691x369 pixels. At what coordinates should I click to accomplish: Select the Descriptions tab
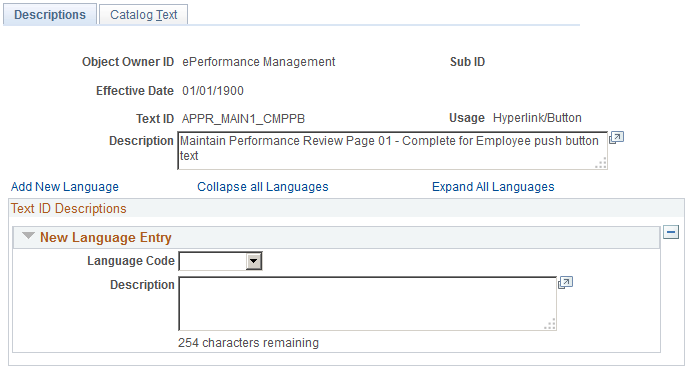click(x=50, y=15)
